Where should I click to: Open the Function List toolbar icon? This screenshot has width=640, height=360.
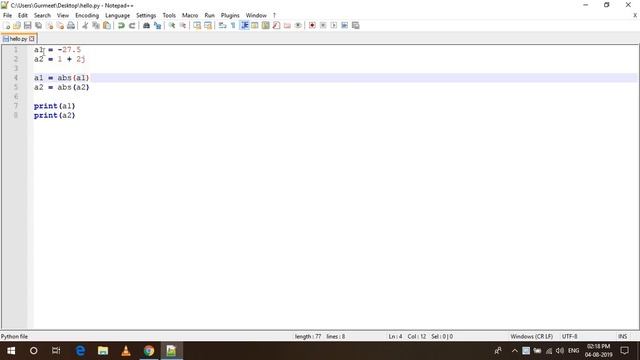tap(276, 25)
